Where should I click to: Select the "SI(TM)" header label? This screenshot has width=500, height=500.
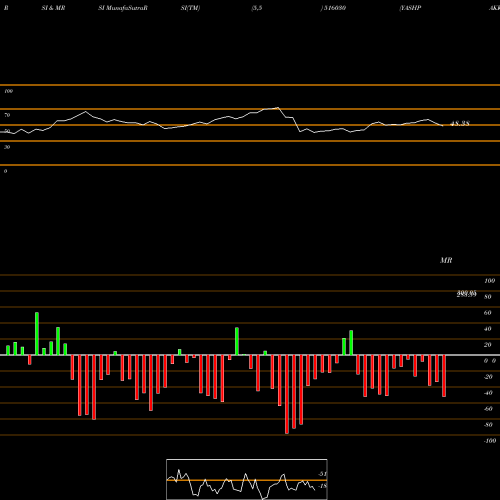(x=190, y=8)
